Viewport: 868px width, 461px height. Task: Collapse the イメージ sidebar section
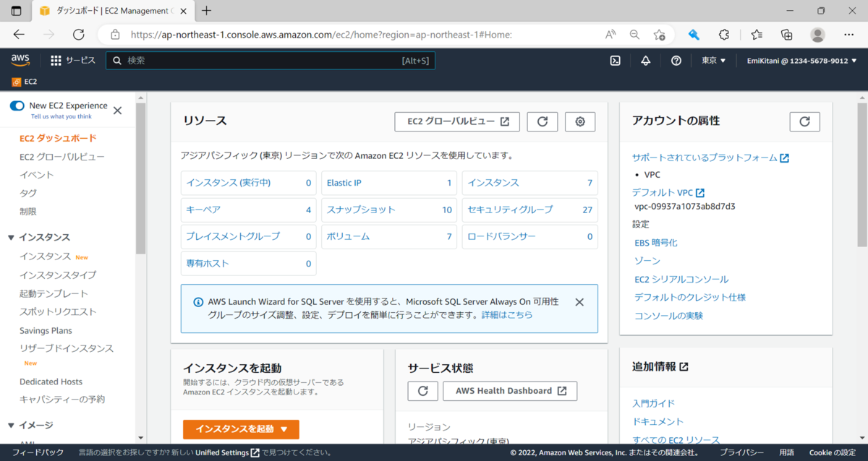pos(11,426)
